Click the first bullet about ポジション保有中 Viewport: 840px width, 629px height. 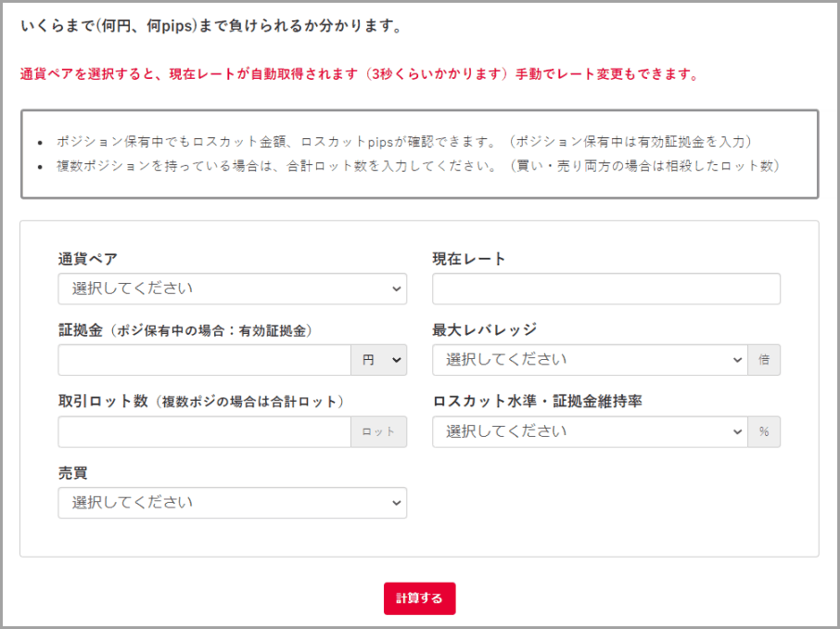coord(403,142)
